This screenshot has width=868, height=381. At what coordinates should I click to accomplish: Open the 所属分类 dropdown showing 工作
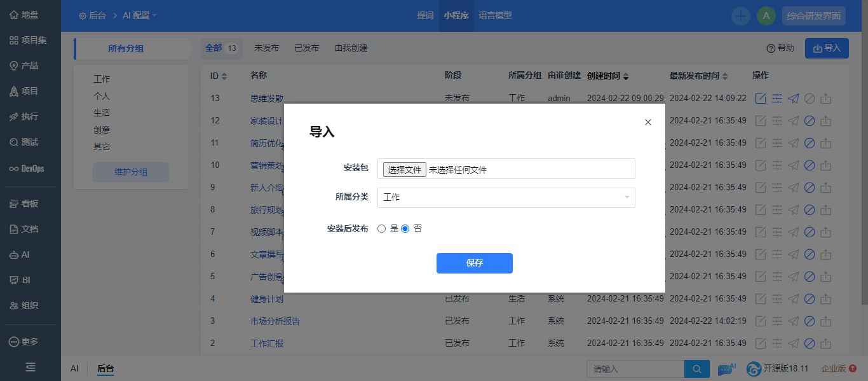(506, 198)
